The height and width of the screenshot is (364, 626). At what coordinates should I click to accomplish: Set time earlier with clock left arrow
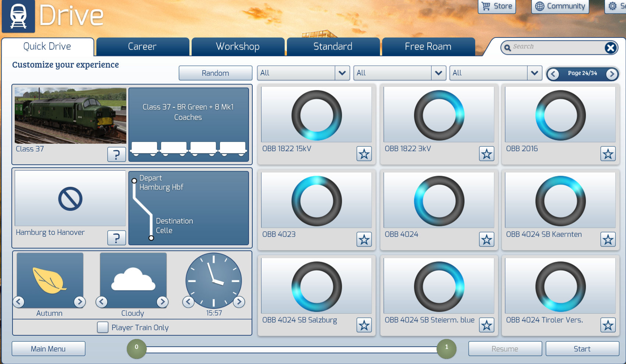tap(188, 302)
